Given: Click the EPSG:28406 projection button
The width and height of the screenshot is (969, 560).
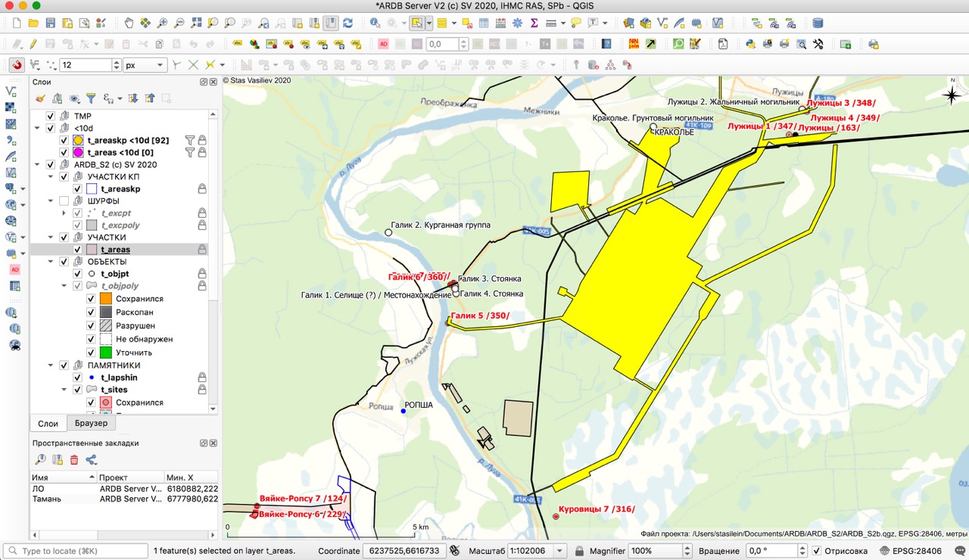Looking at the screenshot, I should tap(914, 551).
